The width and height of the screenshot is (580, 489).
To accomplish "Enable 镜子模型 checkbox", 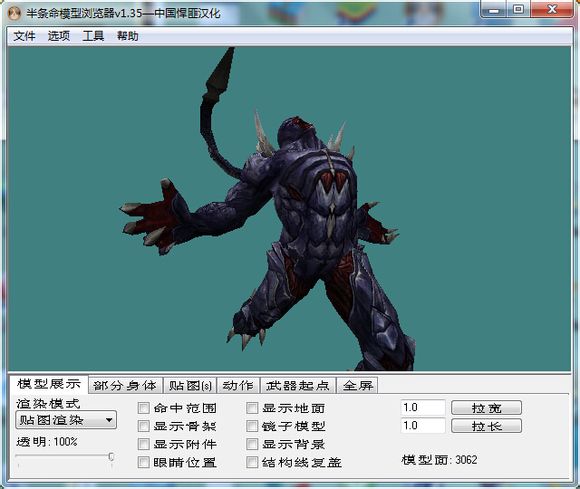I will coord(252,426).
